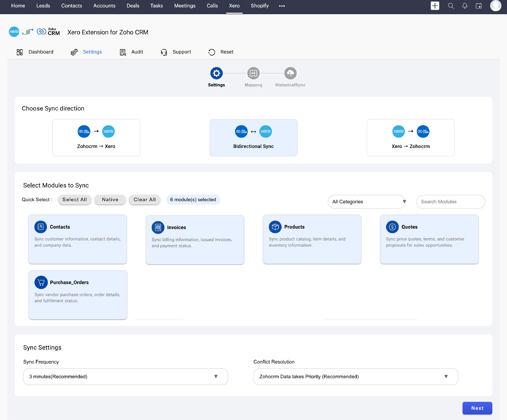Open notifications bell icon
Image resolution: width=507 pixels, height=420 pixels.
pos(465,6)
